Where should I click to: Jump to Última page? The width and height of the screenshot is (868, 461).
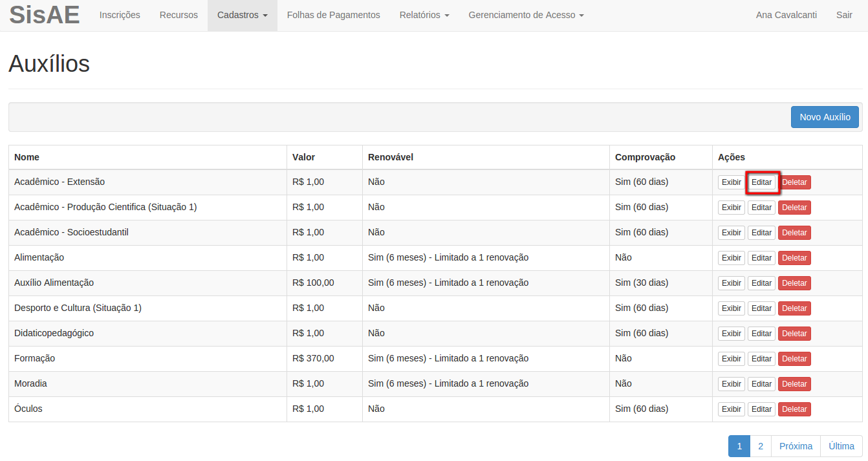tap(841, 446)
